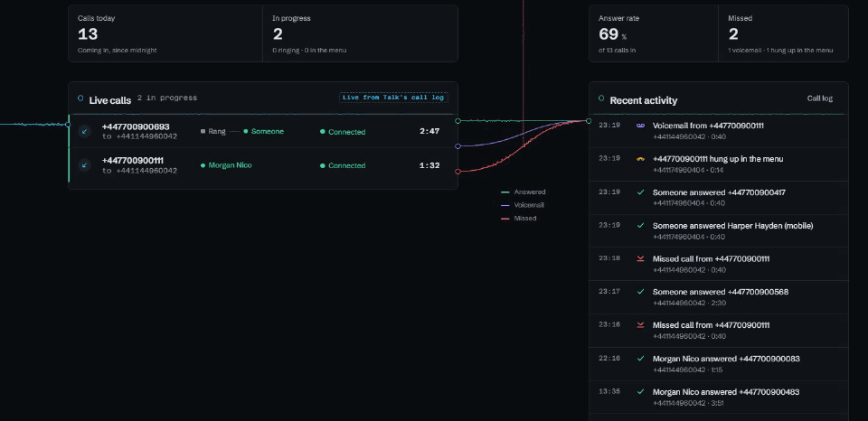Click the hang-up icon for hung up in the menu
The height and width of the screenshot is (421, 868).
(x=640, y=159)
